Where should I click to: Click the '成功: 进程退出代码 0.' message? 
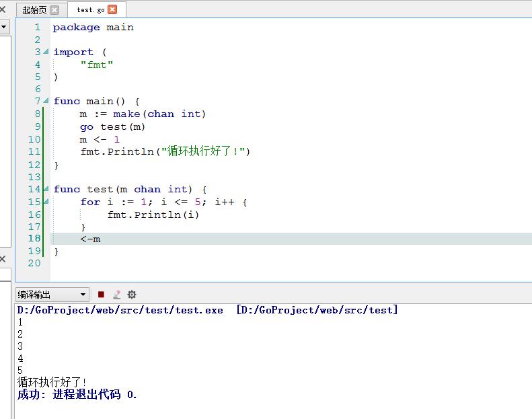[x=77, y=395]
